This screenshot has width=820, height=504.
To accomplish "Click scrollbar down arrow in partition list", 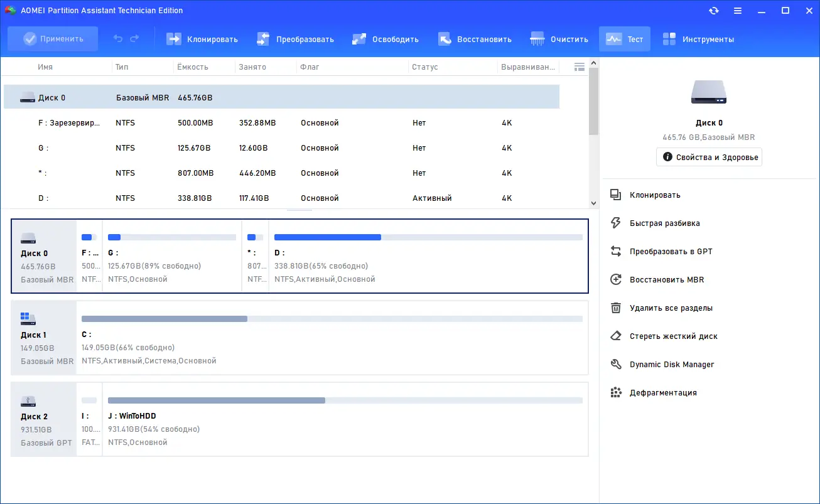I will 594,203.
